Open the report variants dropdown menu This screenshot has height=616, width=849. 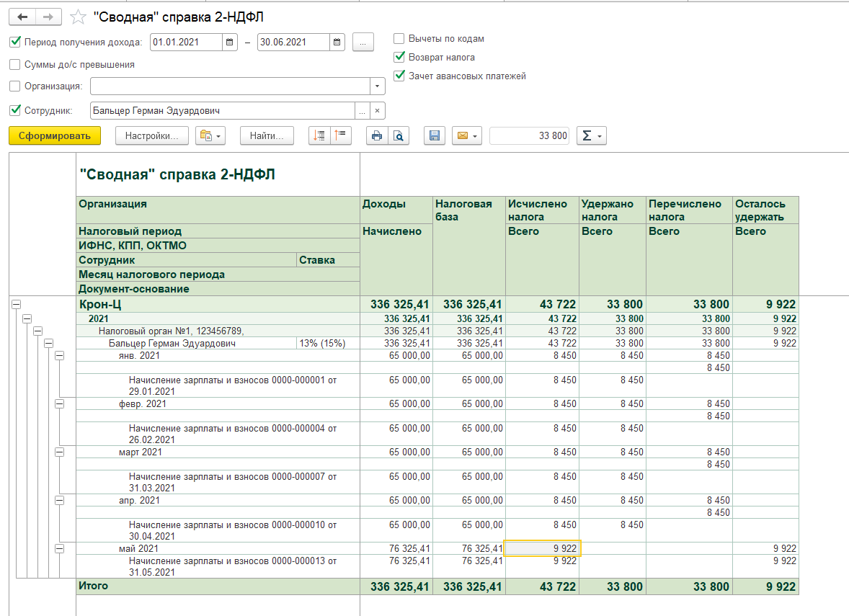(210, 135)
